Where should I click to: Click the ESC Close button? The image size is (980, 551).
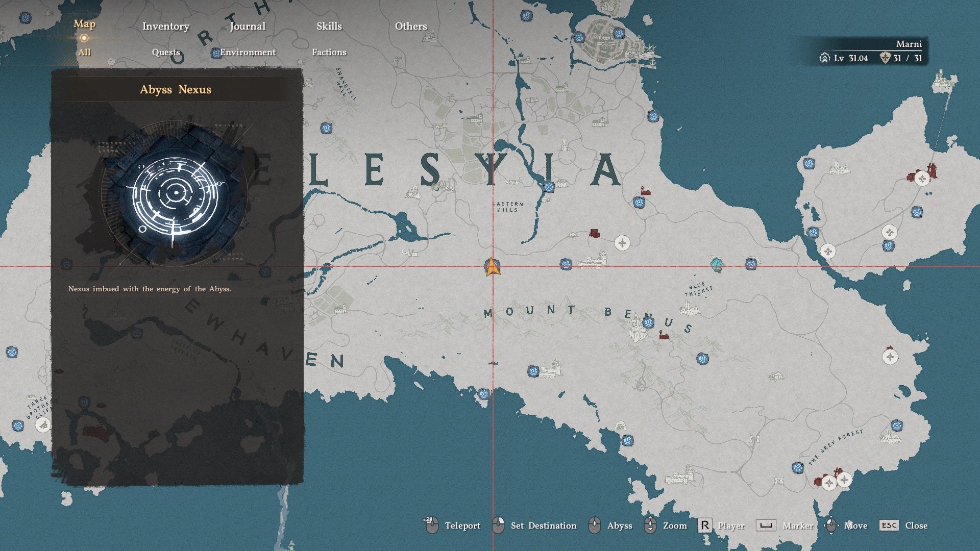(903, 525)
